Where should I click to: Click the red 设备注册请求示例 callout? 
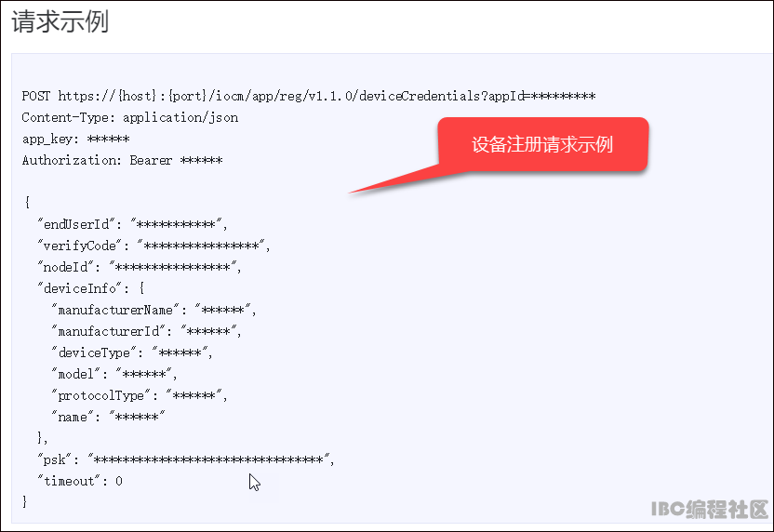coord(542,144)
